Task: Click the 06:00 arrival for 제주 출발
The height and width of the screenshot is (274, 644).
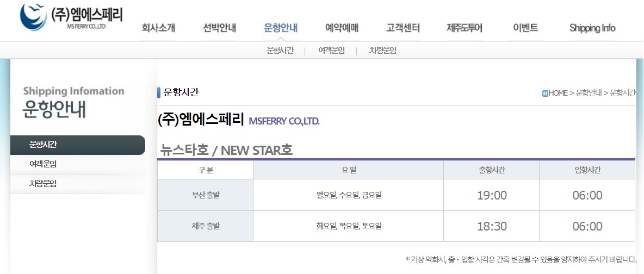Action: (587, 226)
